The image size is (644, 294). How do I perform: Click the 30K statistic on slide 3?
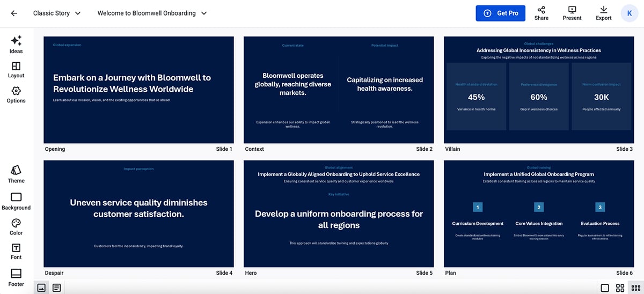click(601, 97)
